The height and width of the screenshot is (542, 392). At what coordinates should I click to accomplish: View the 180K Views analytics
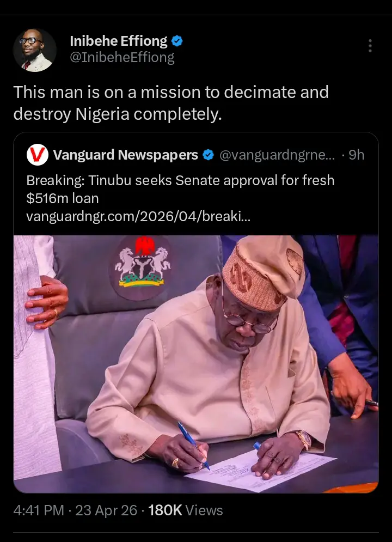point(185,510)
